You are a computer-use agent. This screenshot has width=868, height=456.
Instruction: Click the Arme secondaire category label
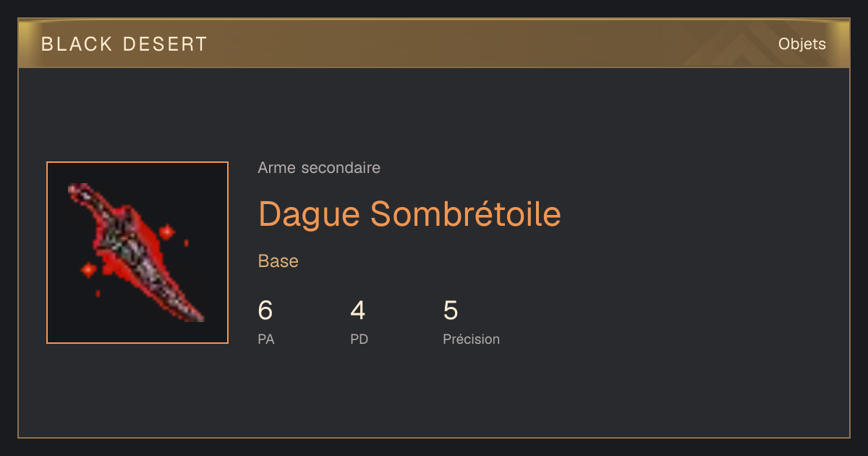319,168
